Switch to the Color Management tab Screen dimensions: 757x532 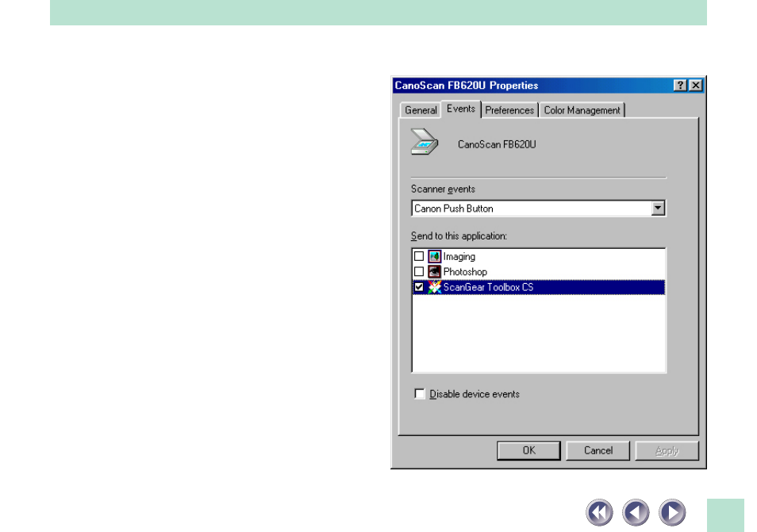point(582,110)
